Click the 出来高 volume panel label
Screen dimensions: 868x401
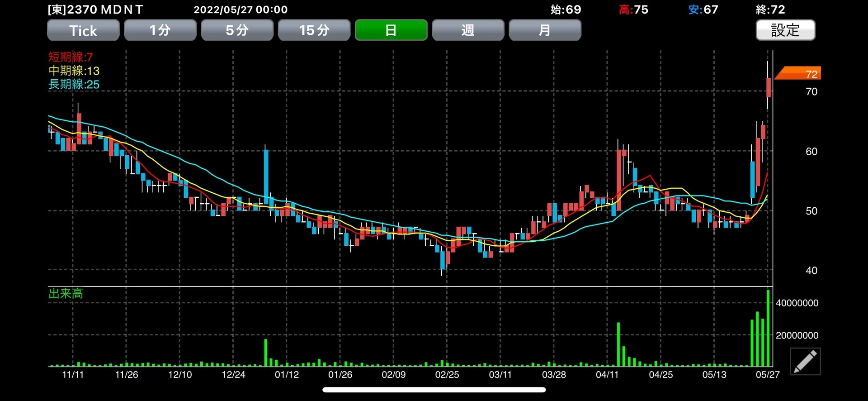(x=66, y=294)
